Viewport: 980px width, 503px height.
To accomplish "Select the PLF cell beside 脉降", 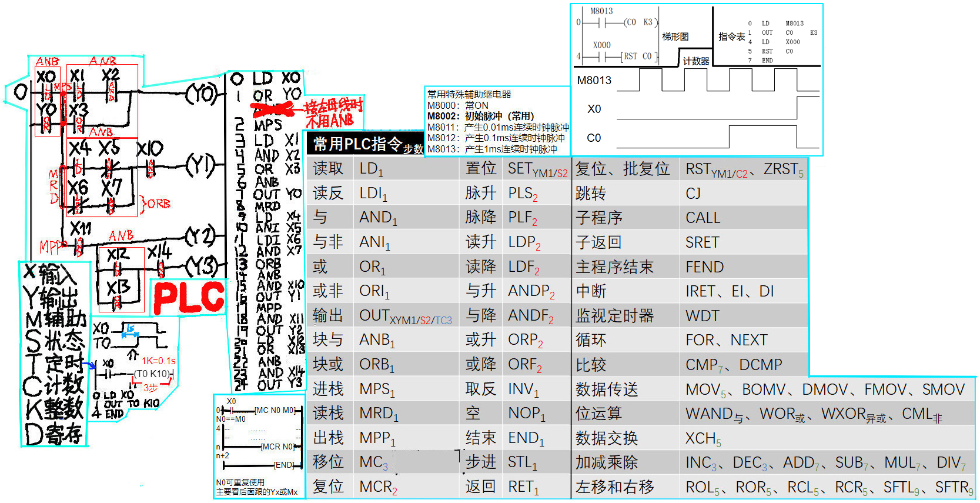I will click(x=536, y=218).
